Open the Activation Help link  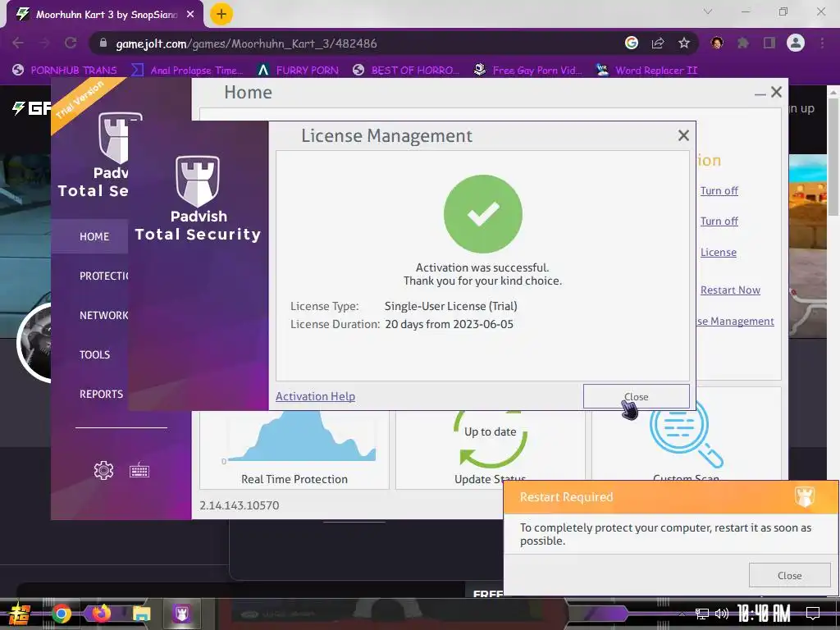pyautogui.click(x=315, y=396)
